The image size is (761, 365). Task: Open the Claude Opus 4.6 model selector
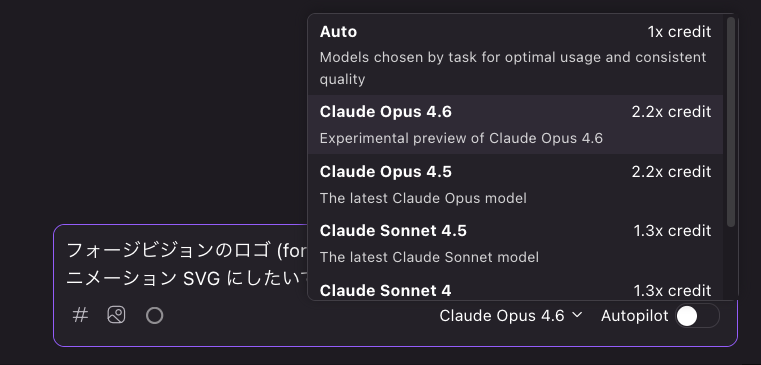(x=511, y=316)
